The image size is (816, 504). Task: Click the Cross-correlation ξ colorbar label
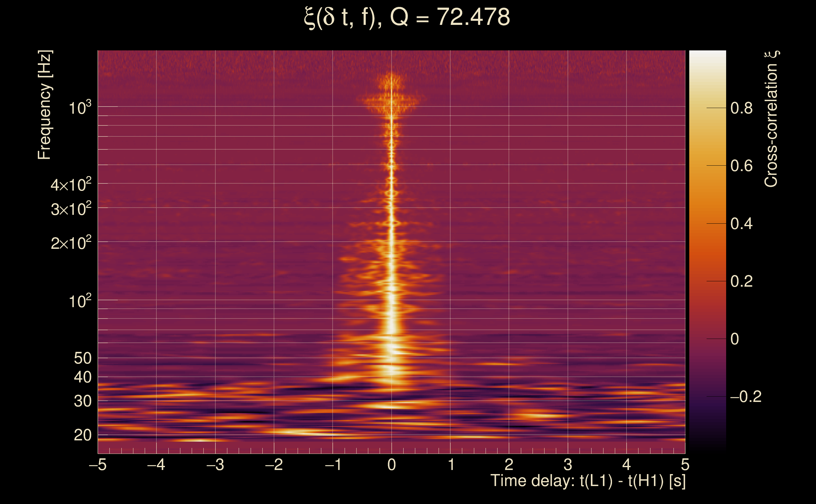point(771,119)
